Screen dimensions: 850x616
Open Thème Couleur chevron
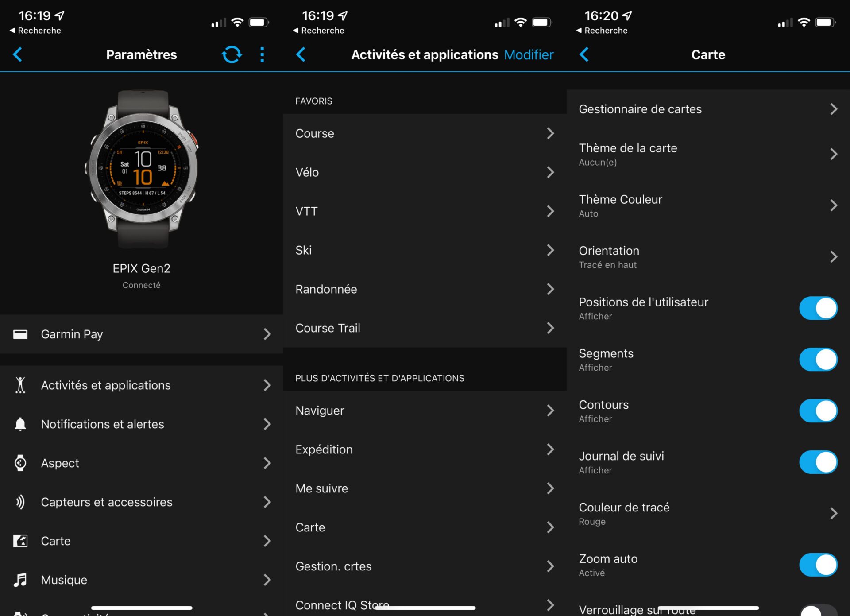click(x=834, y=205)
